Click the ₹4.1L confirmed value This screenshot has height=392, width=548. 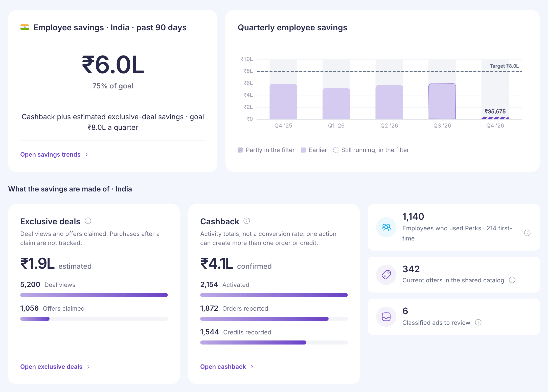click(x=217, y=264)
